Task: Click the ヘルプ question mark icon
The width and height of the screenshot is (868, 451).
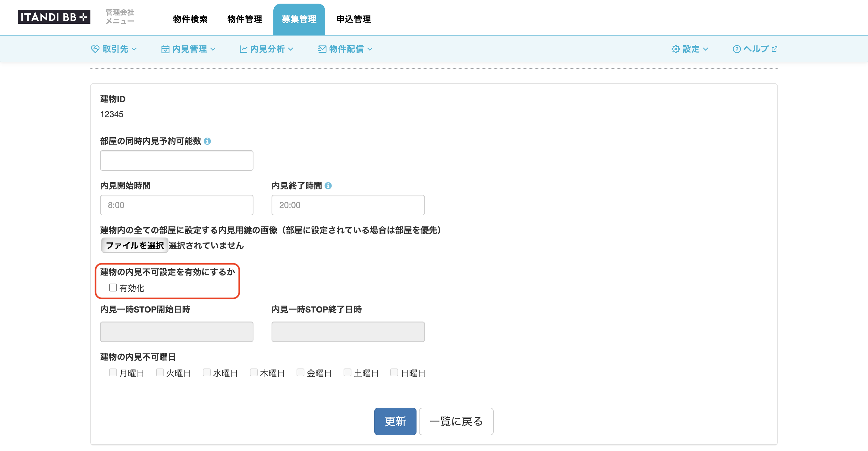Action: coord(737,49)
